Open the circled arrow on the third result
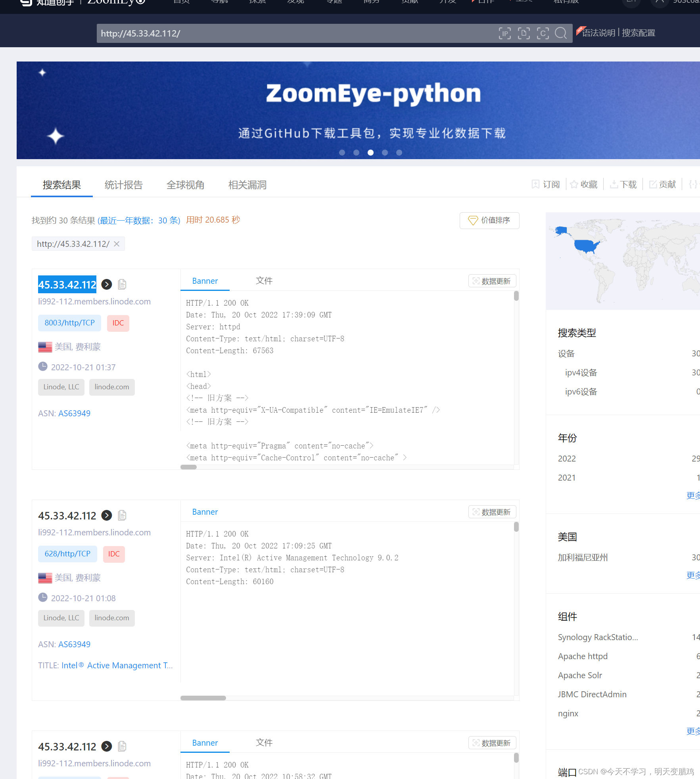The image size is (700, 779). click(x=107, y=746)
